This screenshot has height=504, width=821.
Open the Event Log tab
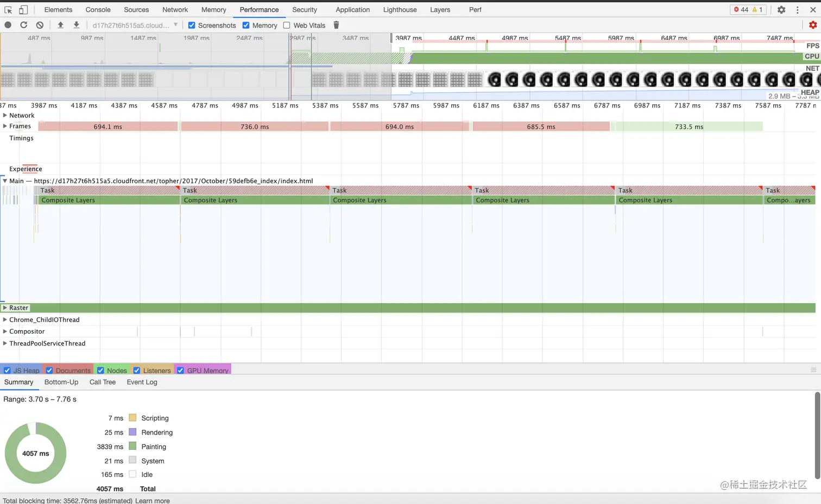coord(142,382)
